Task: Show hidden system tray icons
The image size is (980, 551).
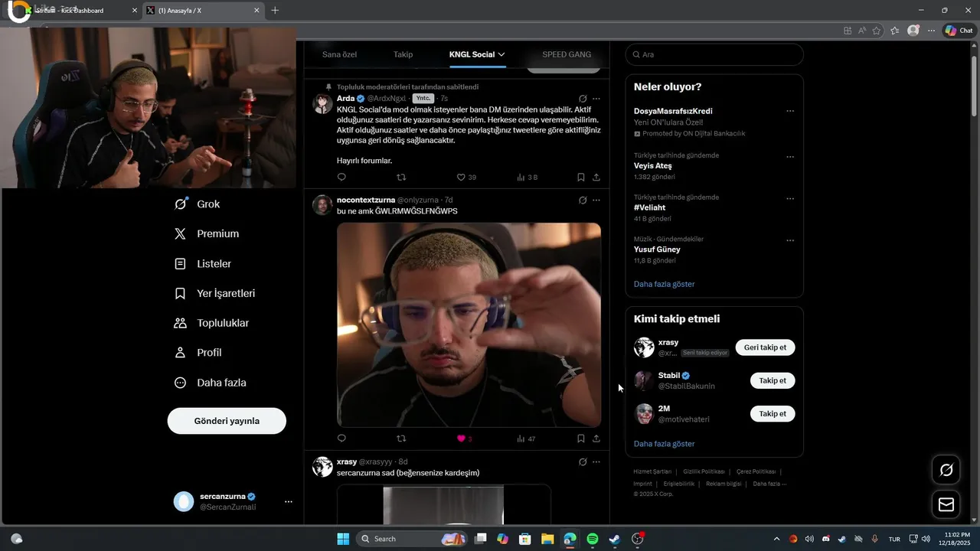Action: coord(776,539)
